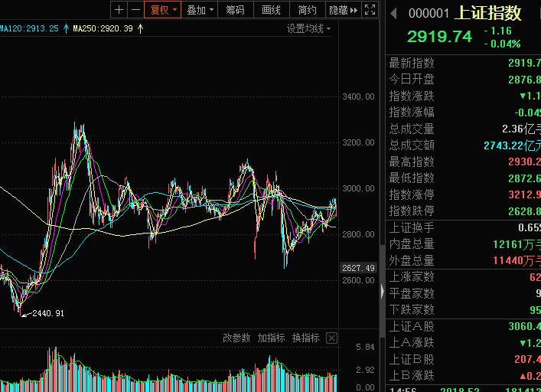Click the 3400.00 price axis label

(x=358, y=96)
